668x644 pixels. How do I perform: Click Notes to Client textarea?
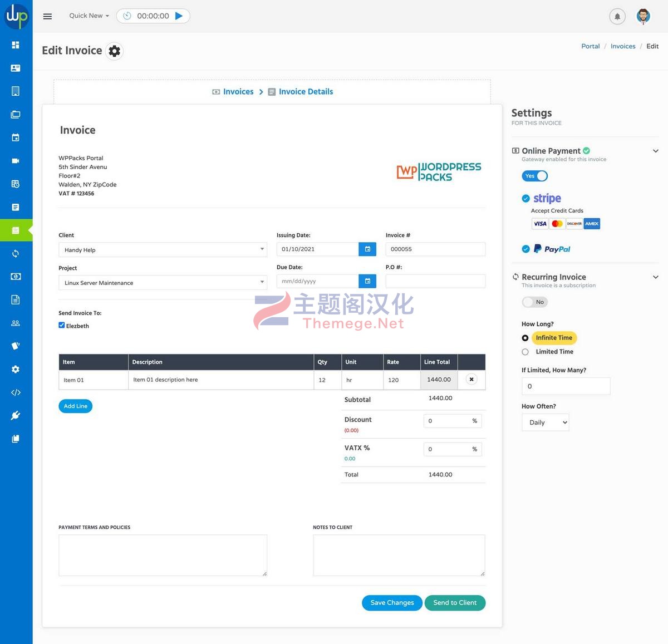tap(399, 555)
